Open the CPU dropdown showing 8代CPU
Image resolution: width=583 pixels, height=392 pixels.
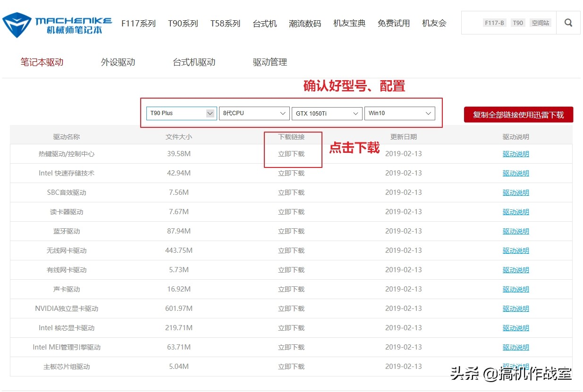[x=254, y=113]
